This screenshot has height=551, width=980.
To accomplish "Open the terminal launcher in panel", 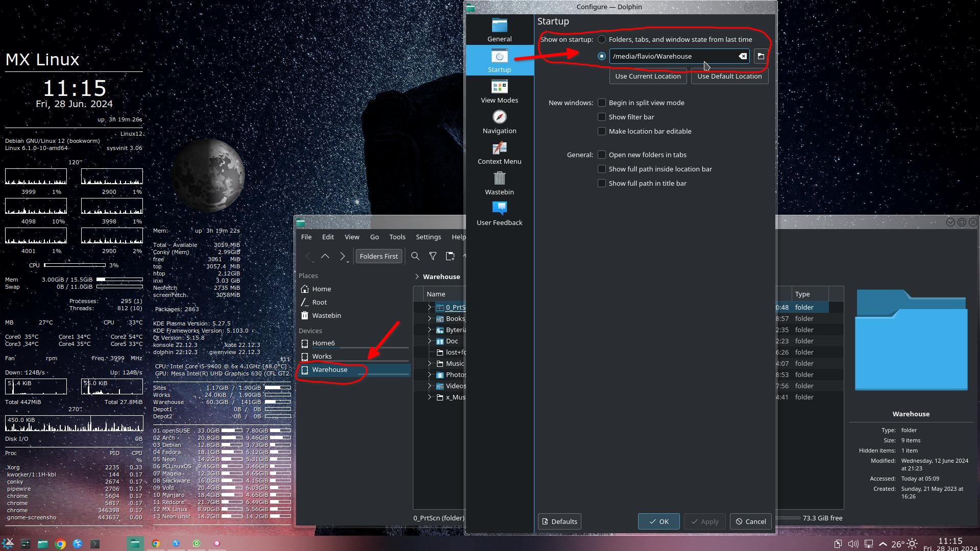I will pos(95,544).
